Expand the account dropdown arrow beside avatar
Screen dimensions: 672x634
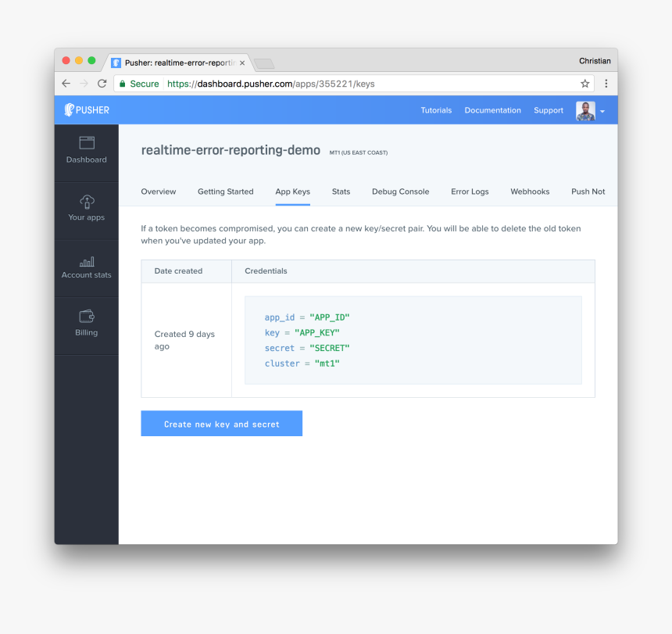click(x=602, y=112)
